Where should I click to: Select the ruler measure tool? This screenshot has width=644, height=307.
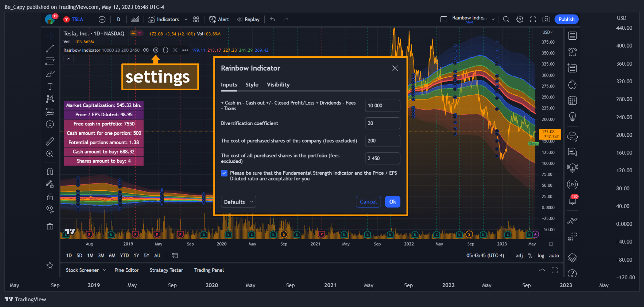click(x=50, y=141)
